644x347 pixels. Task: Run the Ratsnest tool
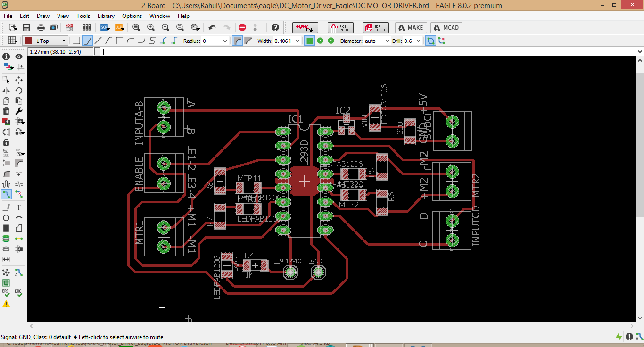[6, 273]
